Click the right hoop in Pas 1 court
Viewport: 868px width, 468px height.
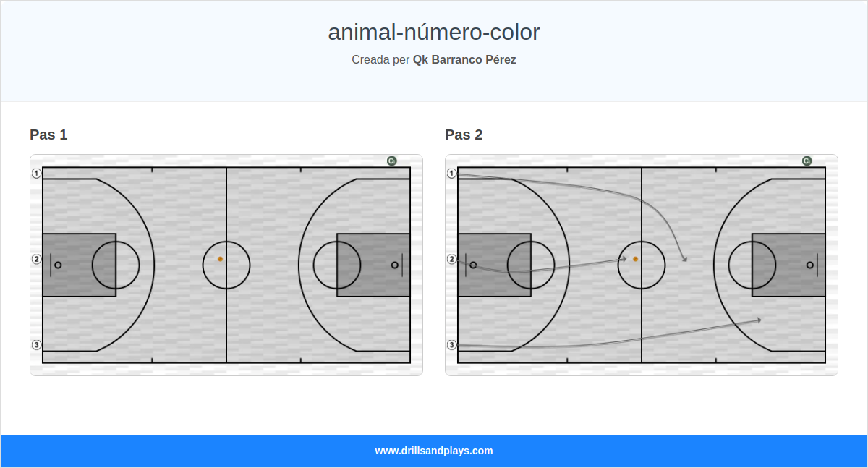tap(394, 265)
